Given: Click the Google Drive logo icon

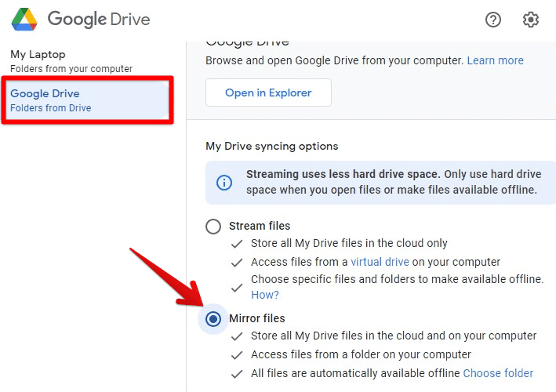Looking at the screenshot, I should [x=24, y=19].
